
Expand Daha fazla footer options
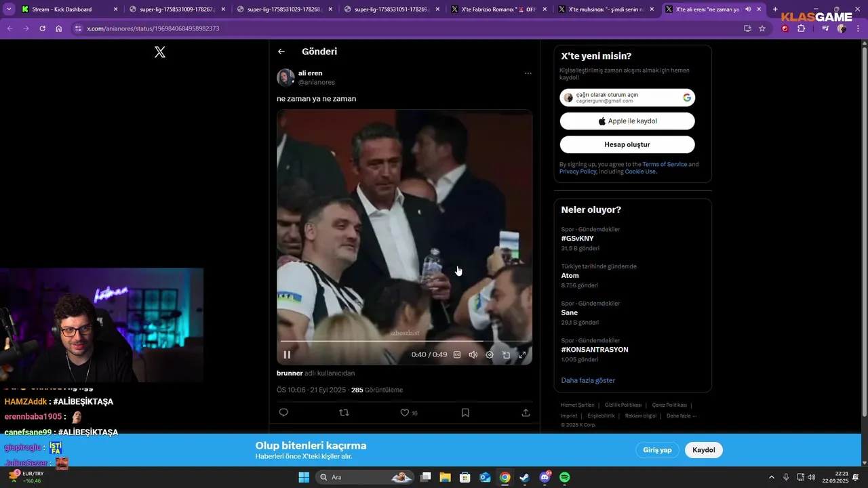pos(682,415)
